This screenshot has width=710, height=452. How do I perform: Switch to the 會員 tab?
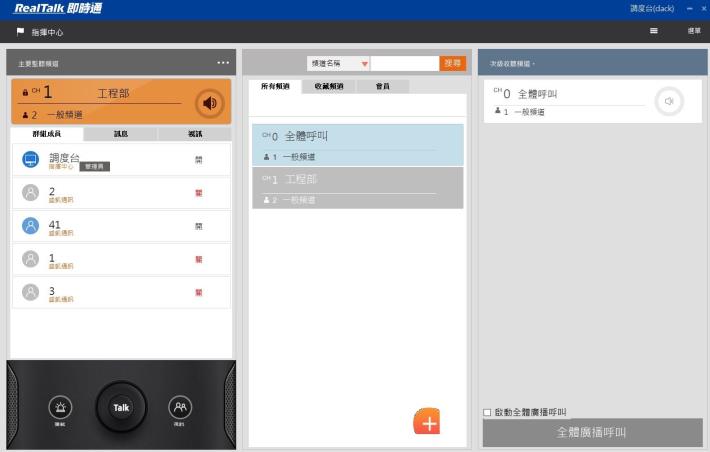click(383, 86)
